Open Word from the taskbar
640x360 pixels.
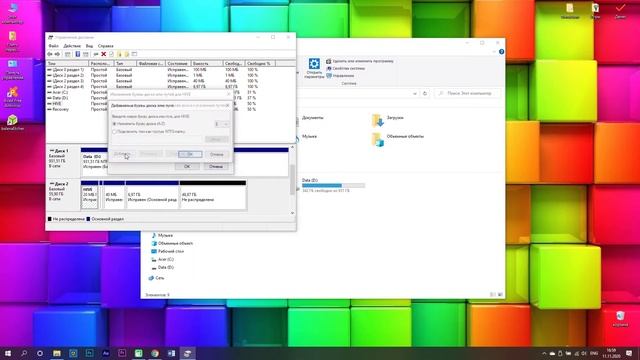click(171, 353)
